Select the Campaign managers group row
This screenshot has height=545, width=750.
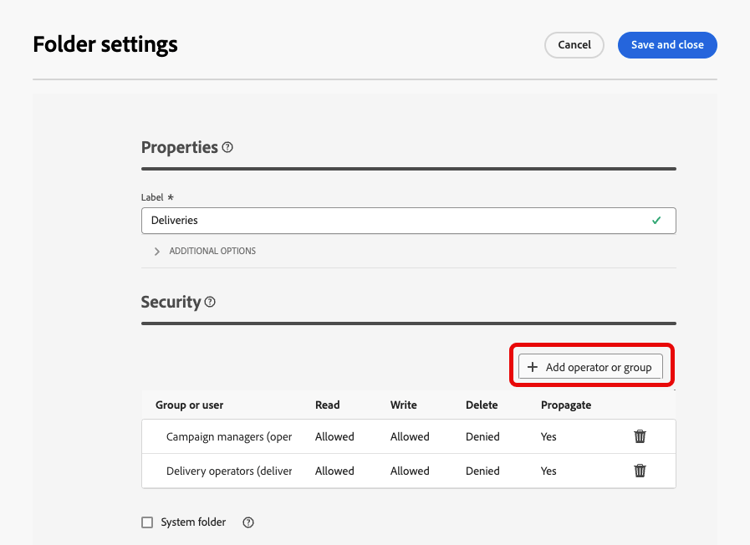[229, 437]
